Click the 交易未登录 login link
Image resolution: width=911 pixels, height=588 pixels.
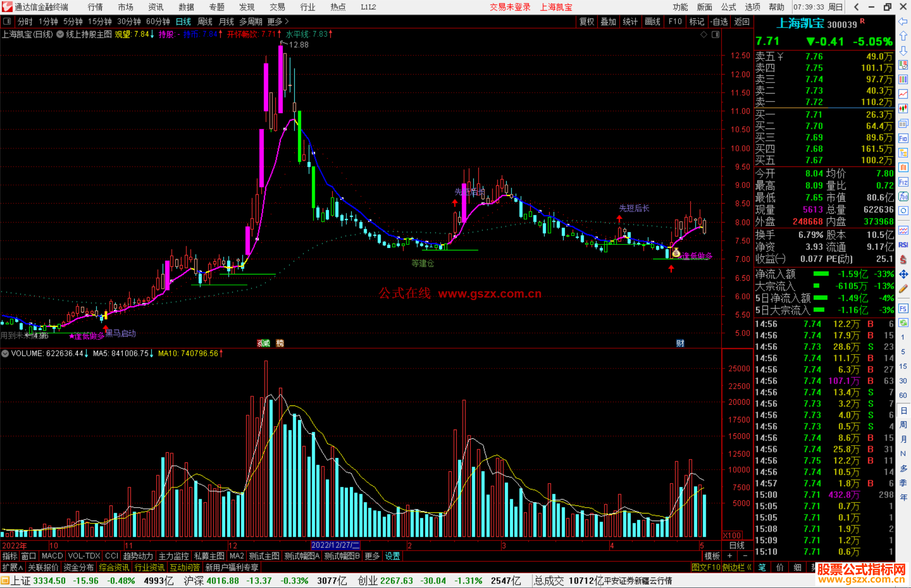pyautogui.click(x=510, y=7)
